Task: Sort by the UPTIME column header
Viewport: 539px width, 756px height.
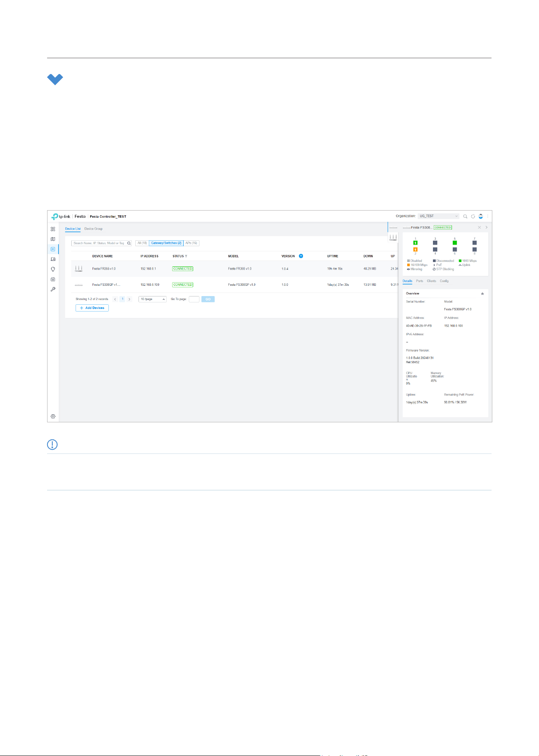Action: click(333, 256)
